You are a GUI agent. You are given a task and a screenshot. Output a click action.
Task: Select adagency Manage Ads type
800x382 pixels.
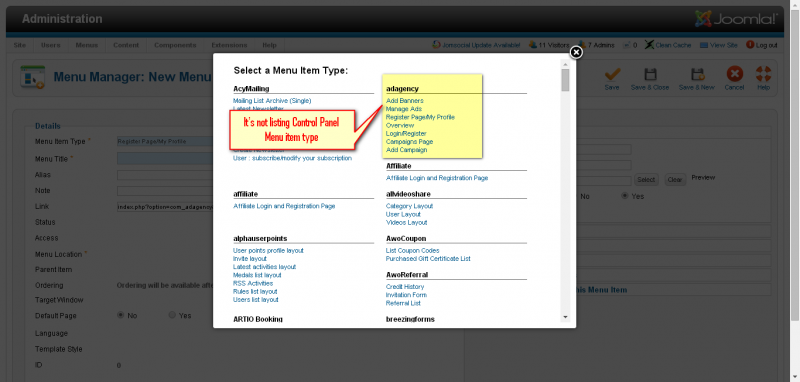[404, 109]
